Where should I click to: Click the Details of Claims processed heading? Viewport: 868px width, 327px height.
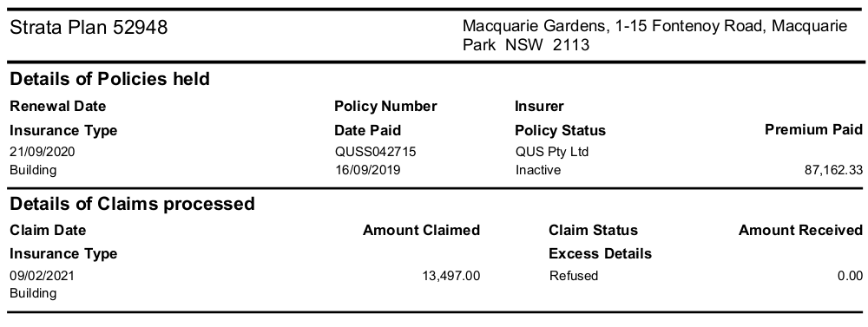pos(132,204)
